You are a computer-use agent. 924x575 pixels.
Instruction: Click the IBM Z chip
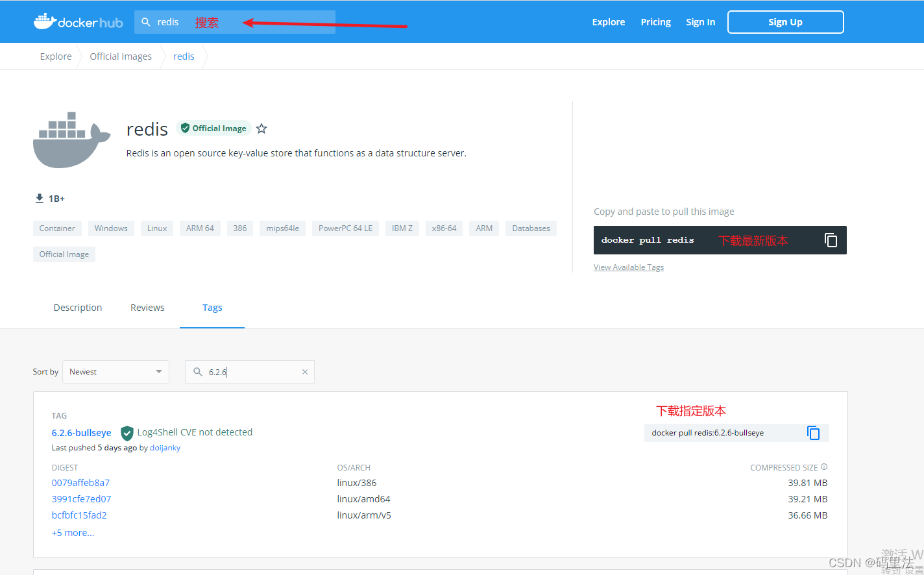402,228
